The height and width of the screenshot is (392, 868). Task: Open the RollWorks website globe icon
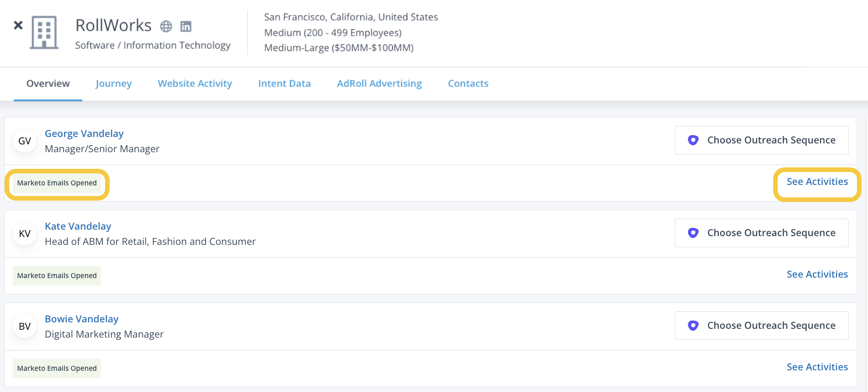(x=166, y=27)
